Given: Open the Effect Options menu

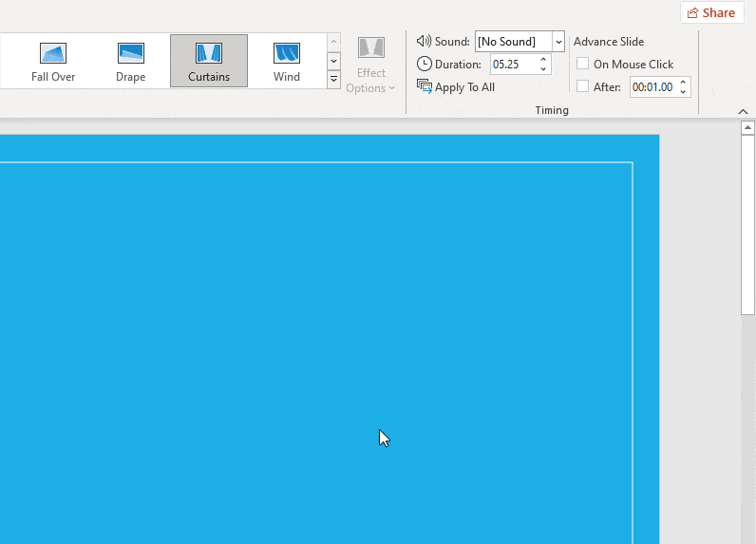Looking at the screenshot, I should coord(370,65).
